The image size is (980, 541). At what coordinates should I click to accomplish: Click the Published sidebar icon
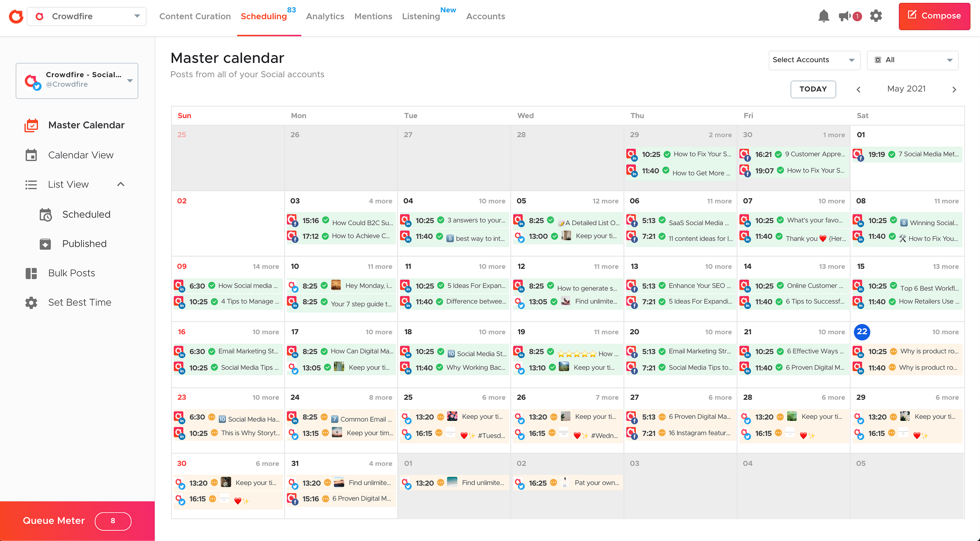(x=45, y=244)
